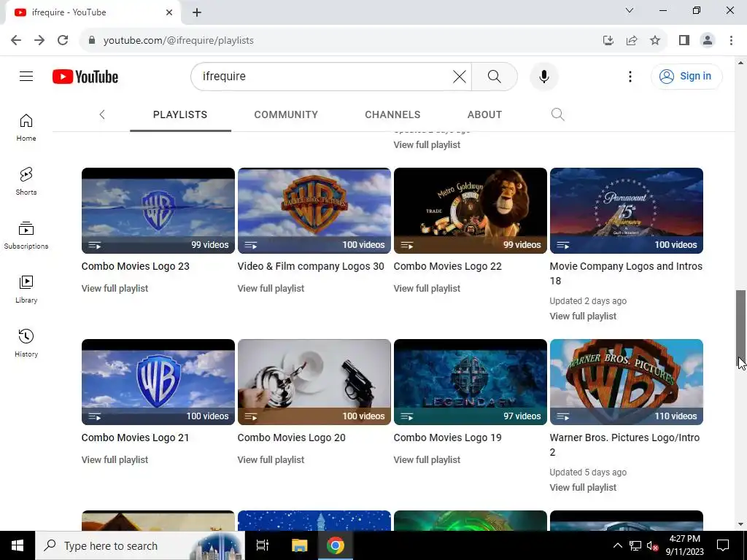Open the taskbar clock showing 4:27 PM
Screen dimensions: 747x560
684,545
